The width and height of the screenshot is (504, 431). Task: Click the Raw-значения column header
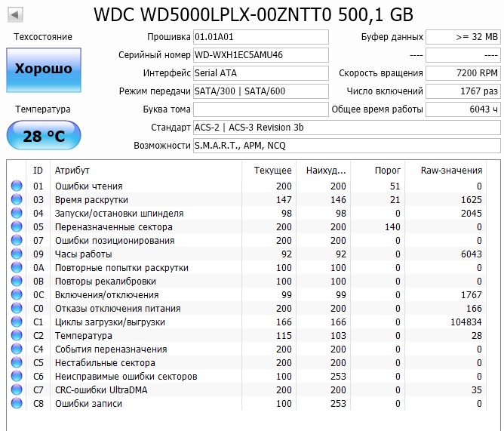pyautogui.click(x=445, y=170)
